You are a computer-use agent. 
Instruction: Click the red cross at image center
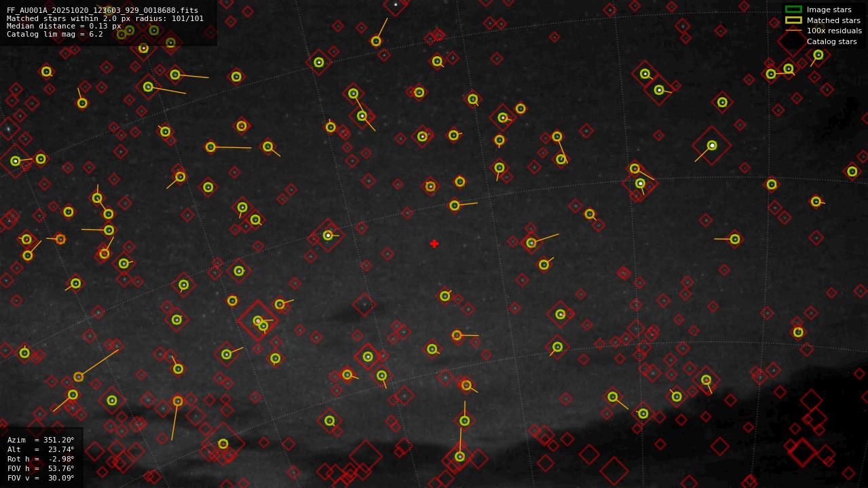coord(434,244)
